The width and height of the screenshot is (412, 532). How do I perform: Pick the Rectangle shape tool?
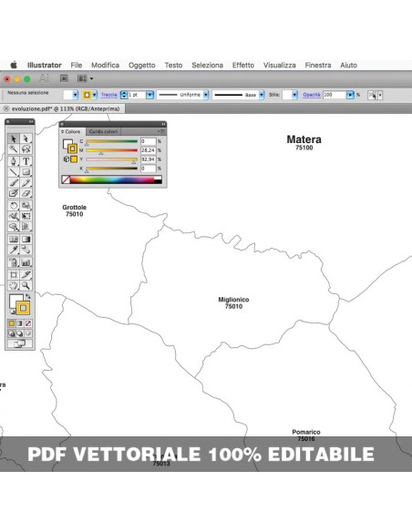coord(26,172)
